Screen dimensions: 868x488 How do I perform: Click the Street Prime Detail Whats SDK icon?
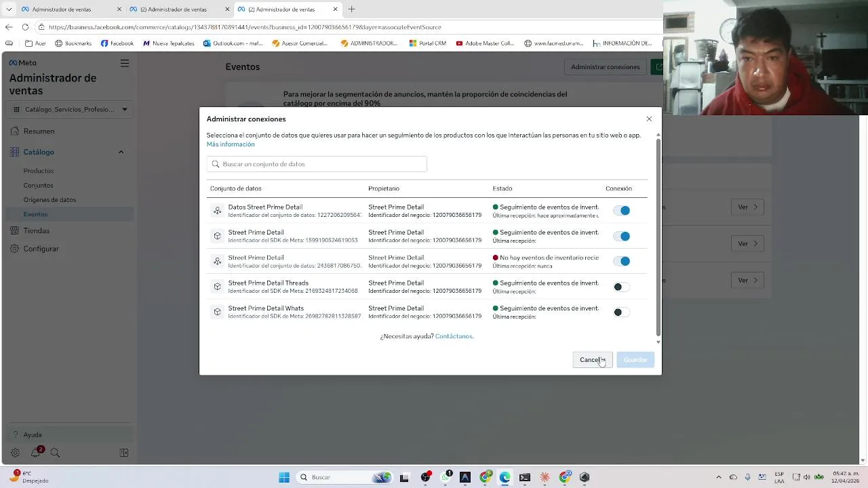(x=217, y=312)
